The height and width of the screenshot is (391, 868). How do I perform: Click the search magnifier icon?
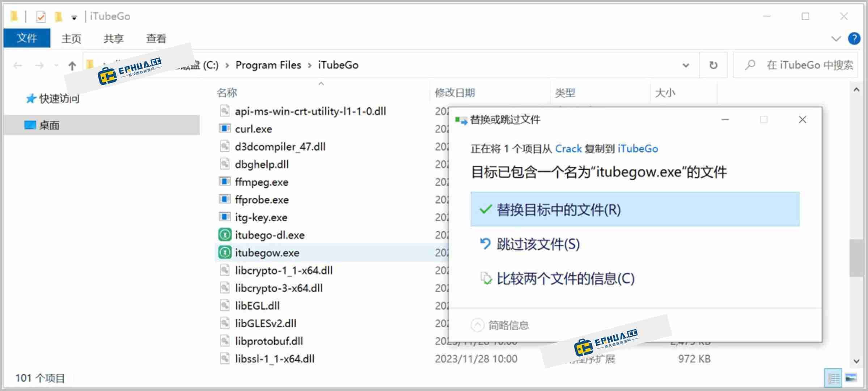[750, 65]
